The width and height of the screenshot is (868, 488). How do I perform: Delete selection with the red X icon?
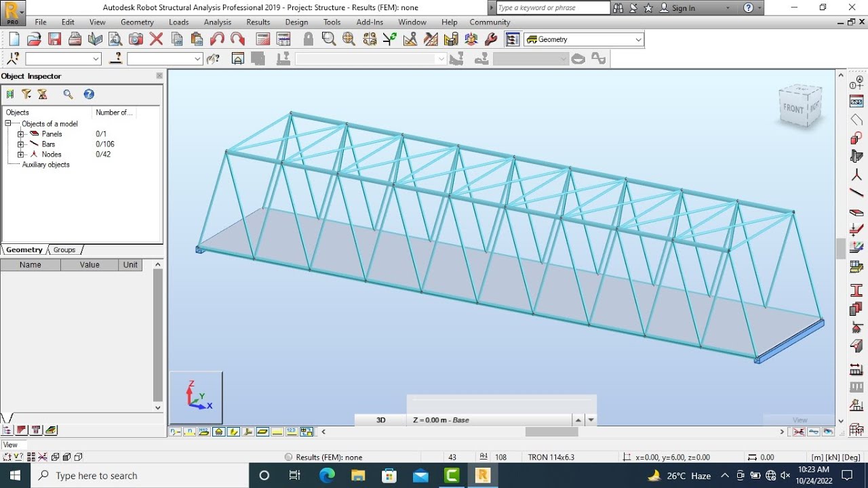(156, 39)
